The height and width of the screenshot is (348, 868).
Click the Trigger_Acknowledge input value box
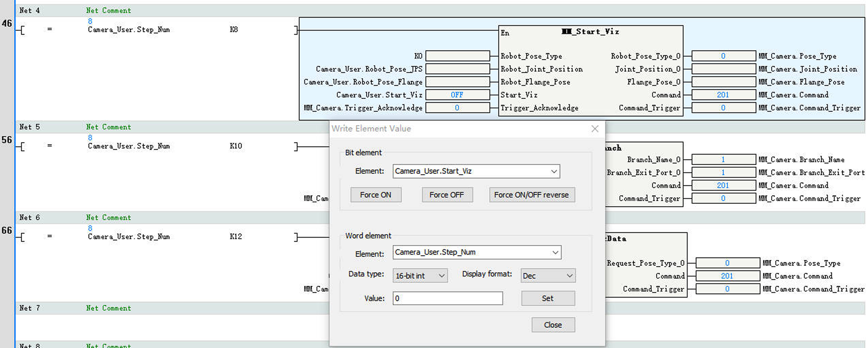pos(457,108)
